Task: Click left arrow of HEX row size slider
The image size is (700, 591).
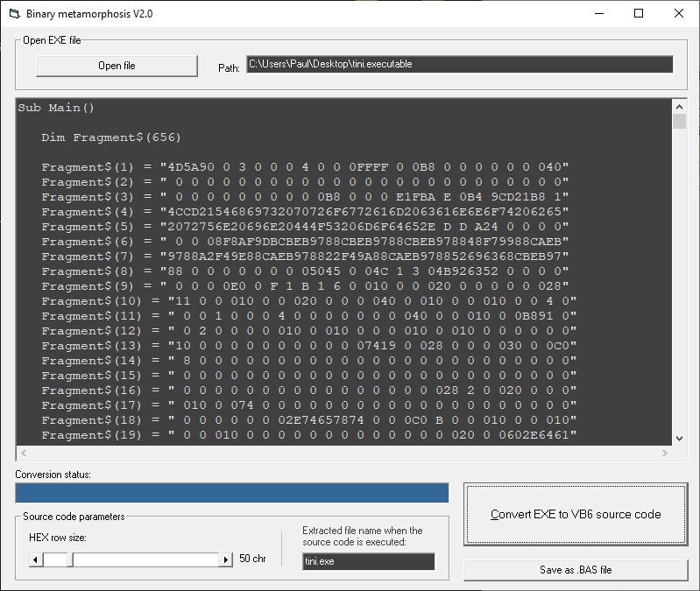Action: [x=36, y=559]
